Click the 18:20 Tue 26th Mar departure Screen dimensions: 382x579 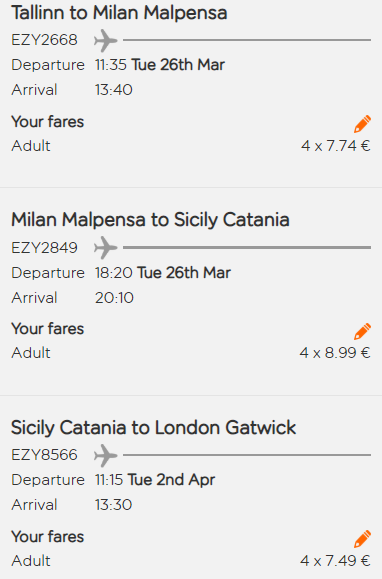[x=163, y=273]
